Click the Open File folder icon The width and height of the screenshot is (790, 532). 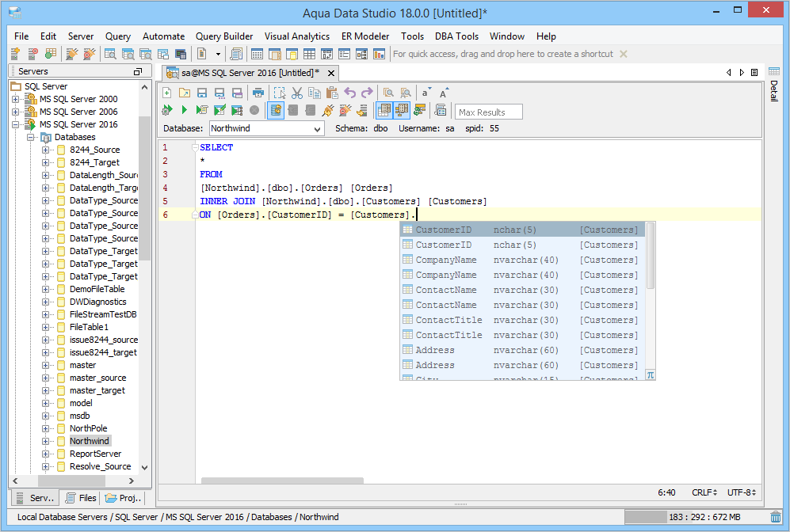tap(185, 93)
